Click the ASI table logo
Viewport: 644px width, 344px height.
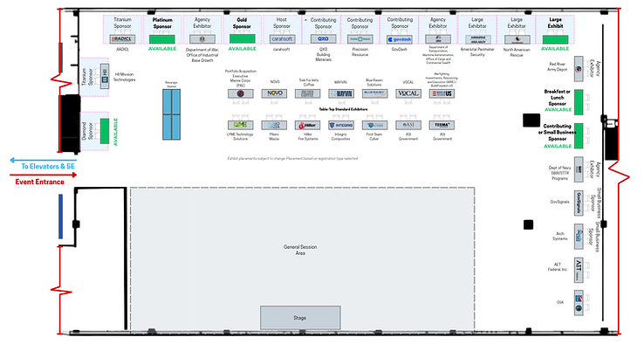408,125
